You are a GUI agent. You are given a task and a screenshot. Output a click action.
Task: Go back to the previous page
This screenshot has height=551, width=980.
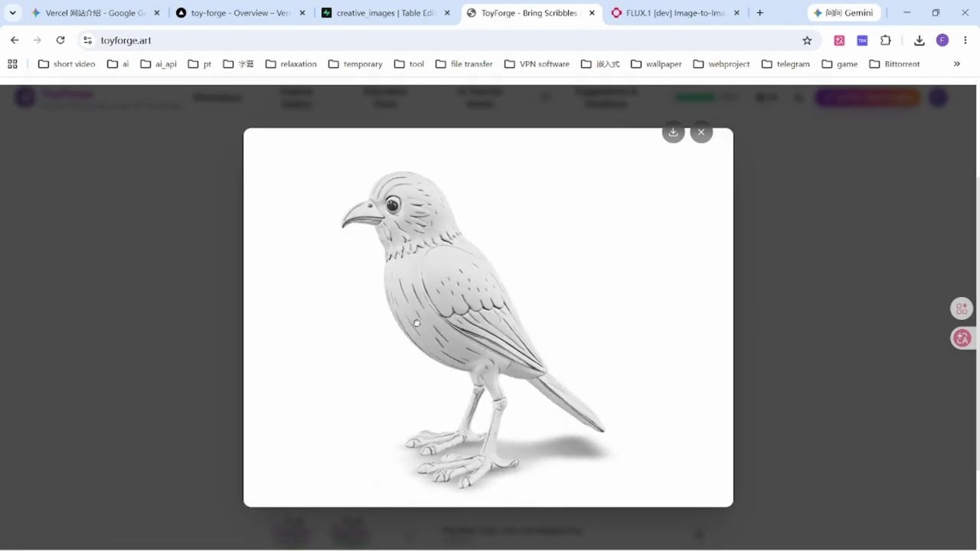[15, 41]
